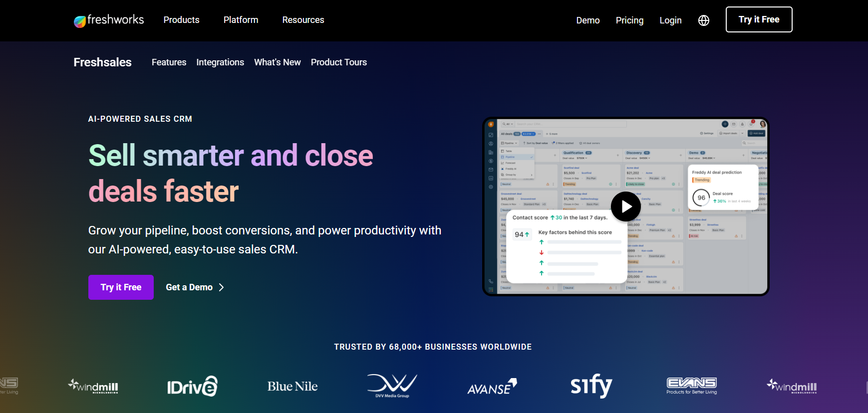Screen dimensions: 868x413
Task: Click the Avanse customer logo
Action: (492, 387)
